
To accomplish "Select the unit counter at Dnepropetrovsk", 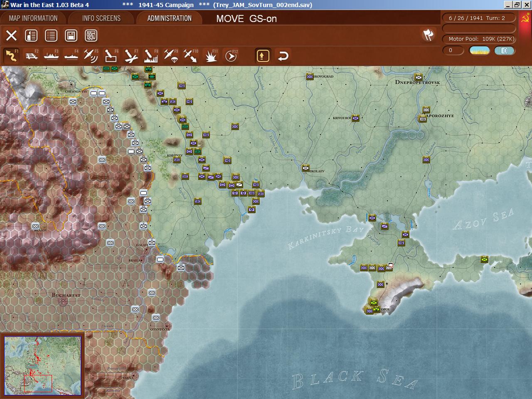I will click(418, 77).
